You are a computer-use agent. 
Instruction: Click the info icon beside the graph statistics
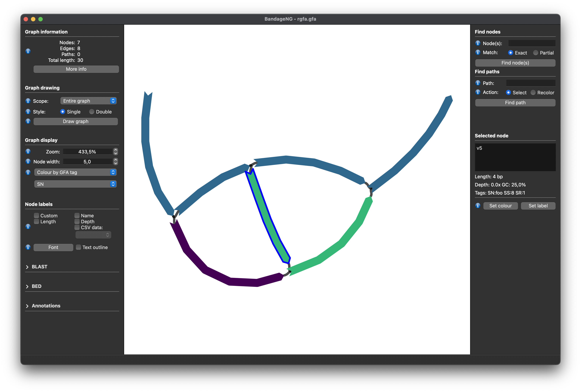(28, 51)
